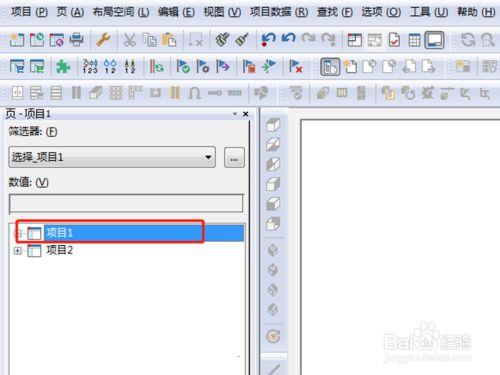Screen dimensions: 500x375
Task: Click the flag with red lock icon
Action: click(249, 66)
